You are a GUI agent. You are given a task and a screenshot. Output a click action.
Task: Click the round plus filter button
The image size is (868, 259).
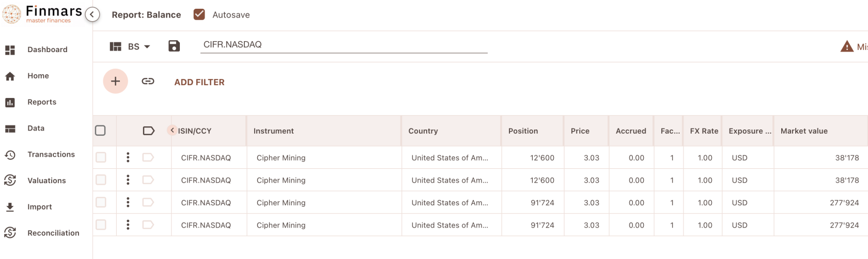pos(115,81)
